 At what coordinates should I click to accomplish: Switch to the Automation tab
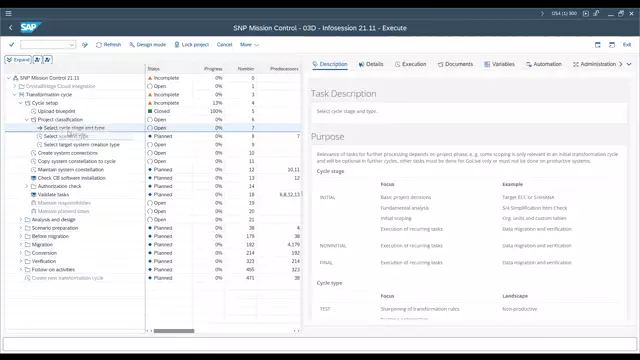[x=544, y=64]
